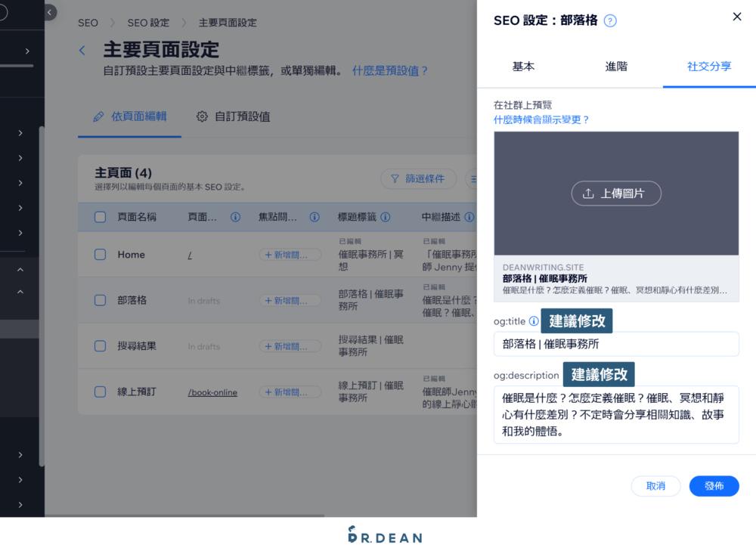Click the info icon beside 頁面 column header
756x551 pixels.
pyautogui.click(x=234, y=217)
